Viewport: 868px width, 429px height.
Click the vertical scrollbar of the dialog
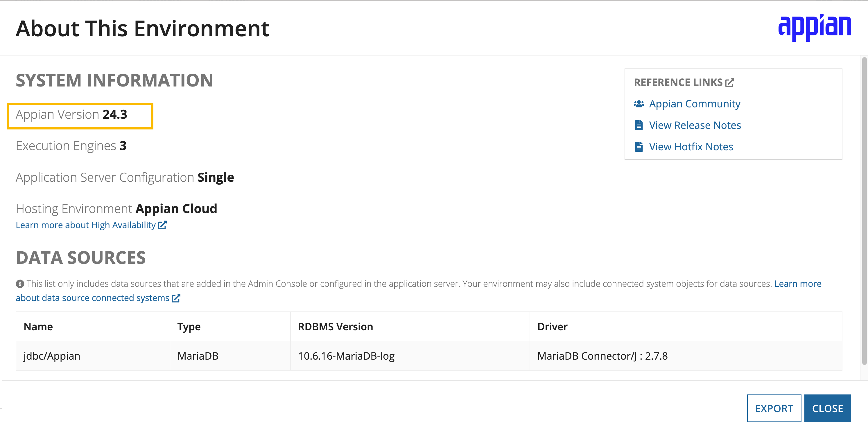[x=864, y=211]
